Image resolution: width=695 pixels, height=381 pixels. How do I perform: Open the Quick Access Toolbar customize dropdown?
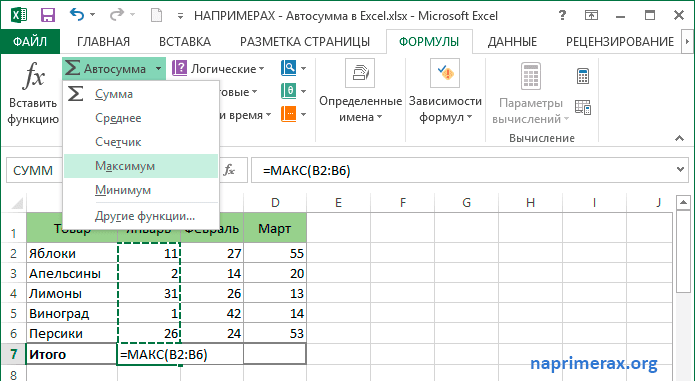(x=180, y=16)
